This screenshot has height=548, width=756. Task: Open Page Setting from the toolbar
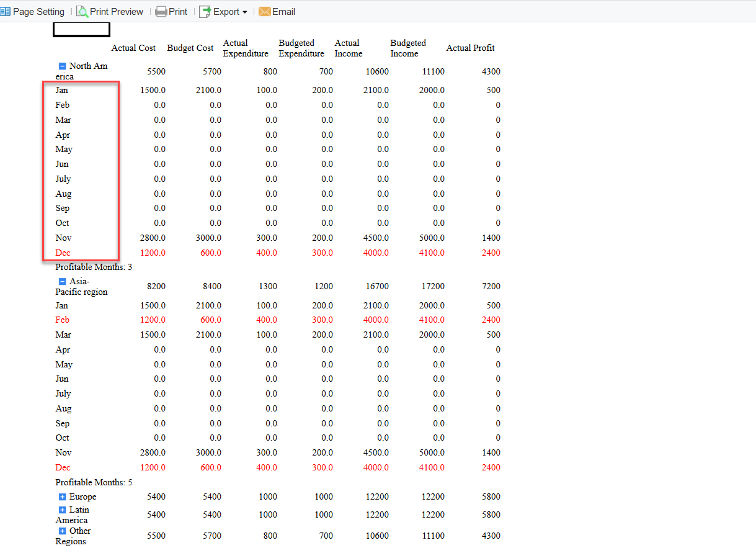32,12
